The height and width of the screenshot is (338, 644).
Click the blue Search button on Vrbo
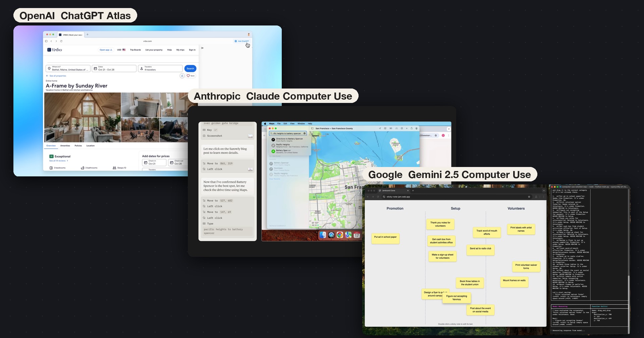point(191,68)
